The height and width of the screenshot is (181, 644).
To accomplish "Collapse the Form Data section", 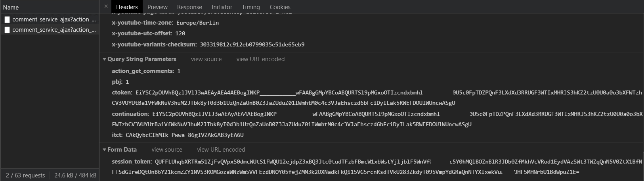I will 105,150.
